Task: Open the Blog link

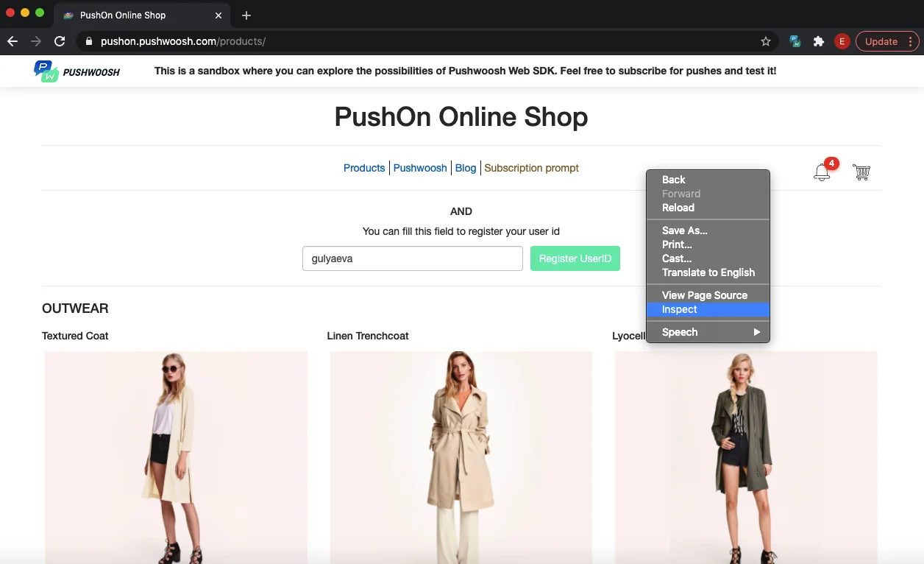Action: pos(465,168)
